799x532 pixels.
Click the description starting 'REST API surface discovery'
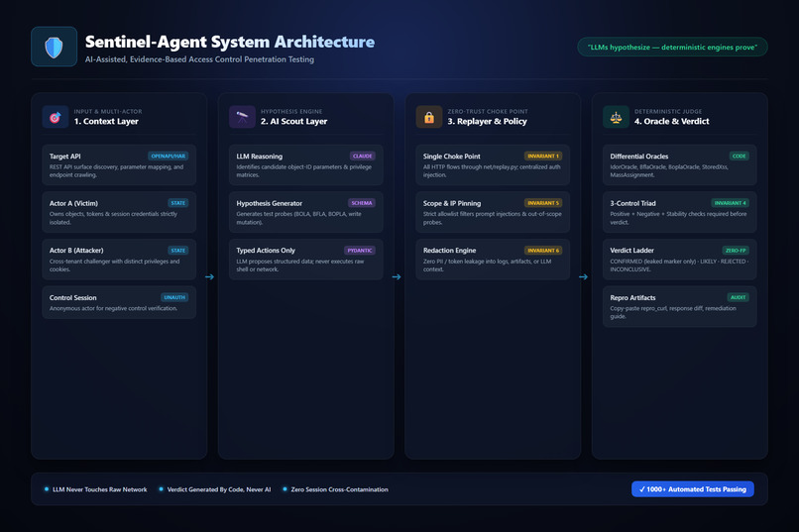(116, 171)
